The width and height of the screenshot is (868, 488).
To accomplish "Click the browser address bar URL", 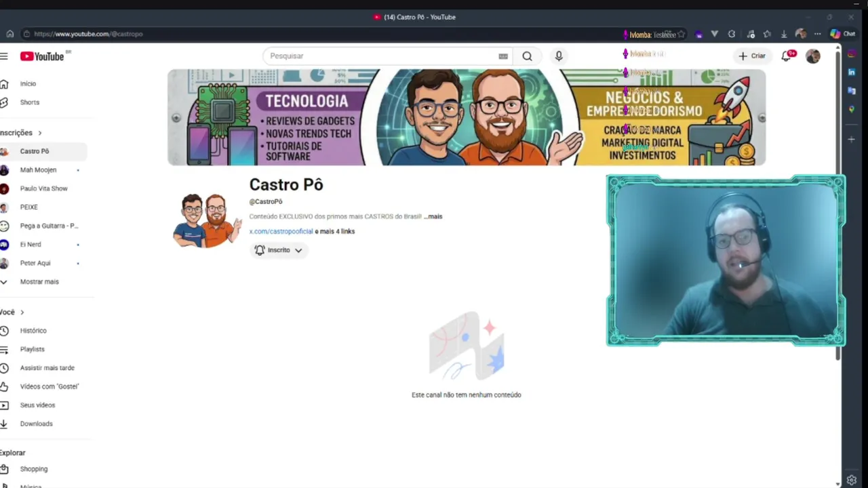I will tap(88, 34).
